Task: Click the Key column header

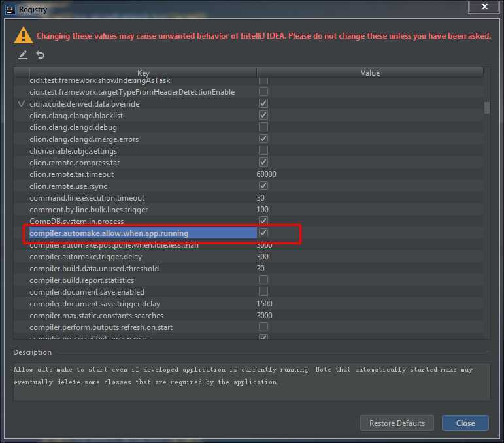Action: click(143, 73)
